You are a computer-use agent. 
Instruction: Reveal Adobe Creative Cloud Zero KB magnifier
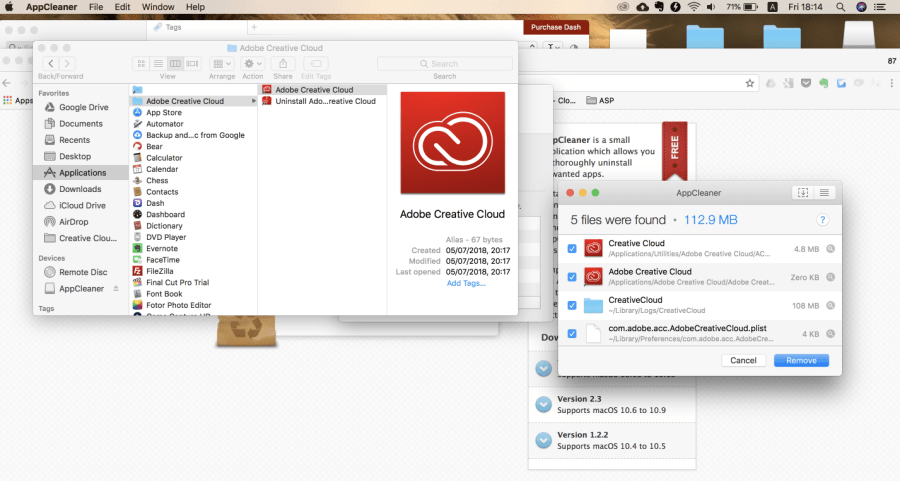click(831, 277)
